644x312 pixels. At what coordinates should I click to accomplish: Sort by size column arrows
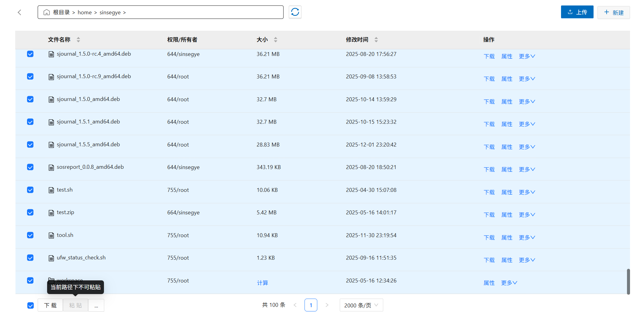point(276,40)
